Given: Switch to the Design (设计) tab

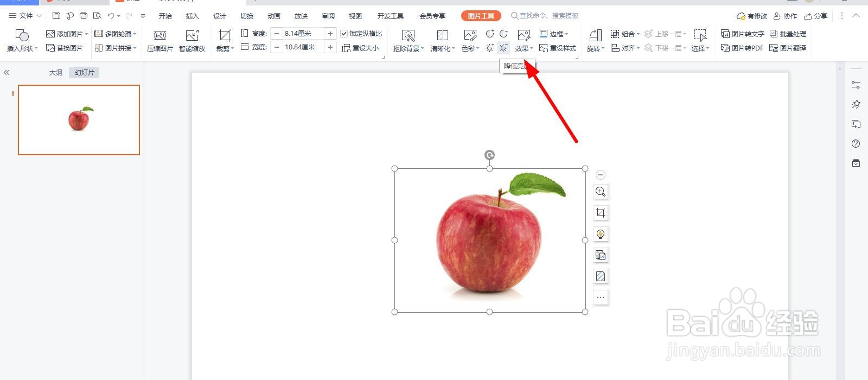Looking at the screenshot, I should (x=219, y=16).
